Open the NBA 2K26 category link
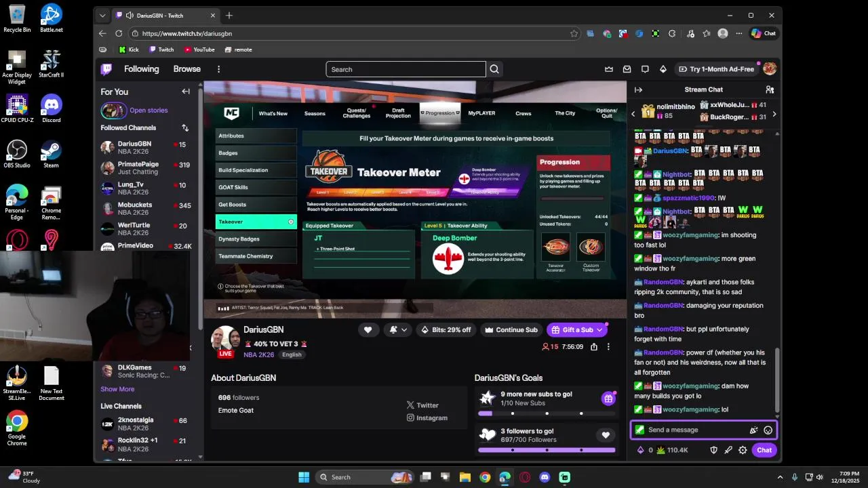The width and height of the screenshot is (868, 488). coord(258,354)
